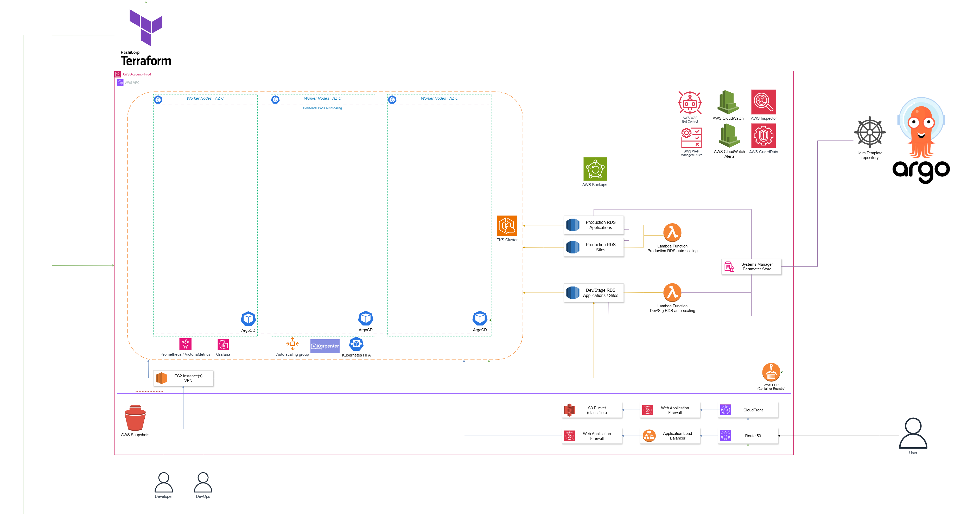Image resolution: width=980 pixels, height=516 pixels.
Task: Click the EC2 Instance(s) VPN icon
Action: pyautogui.click(x=161, y=378)
